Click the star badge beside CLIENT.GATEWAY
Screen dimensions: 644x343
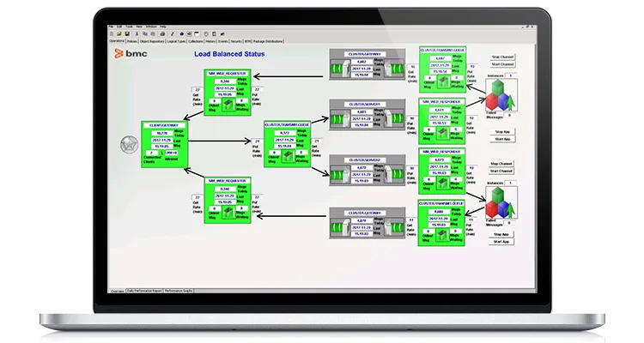[x=130, y=145]
